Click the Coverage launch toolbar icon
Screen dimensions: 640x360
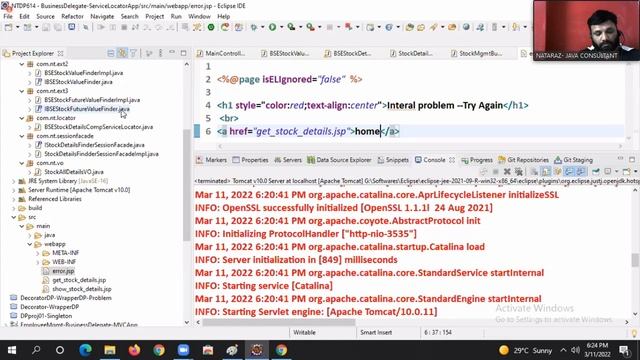click(x=291, y=27)
